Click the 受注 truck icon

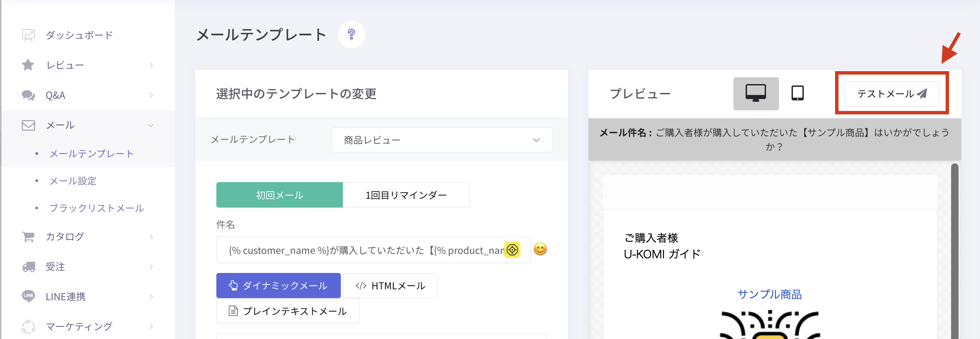point(28,267)
